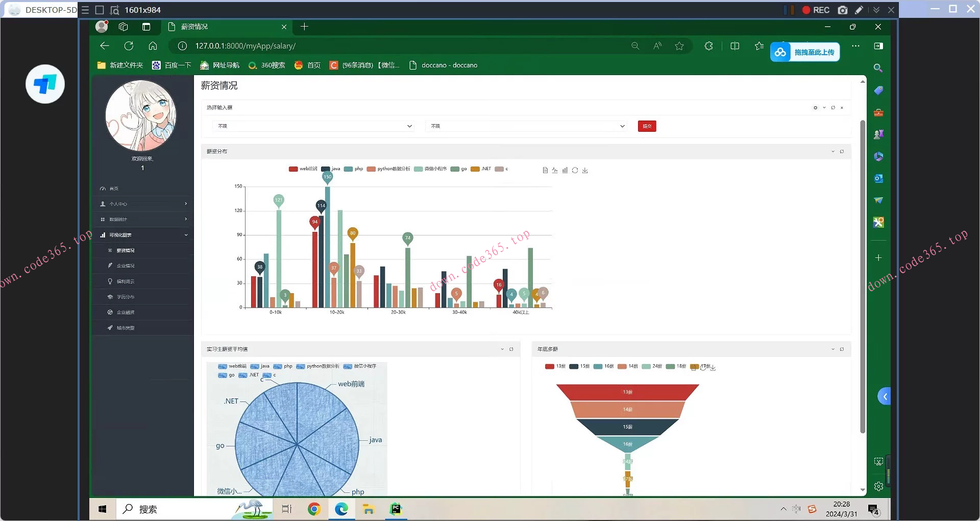Toggle the web前端 legend series

[x=303, y=169]
